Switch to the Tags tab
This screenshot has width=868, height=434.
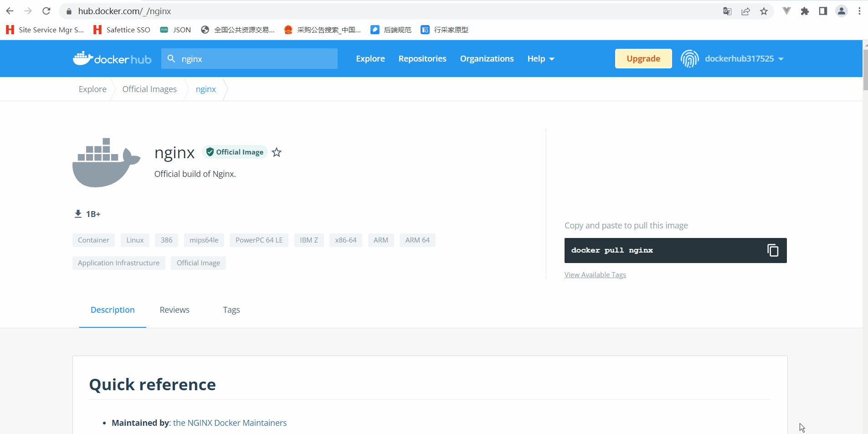tap(231, 310)
